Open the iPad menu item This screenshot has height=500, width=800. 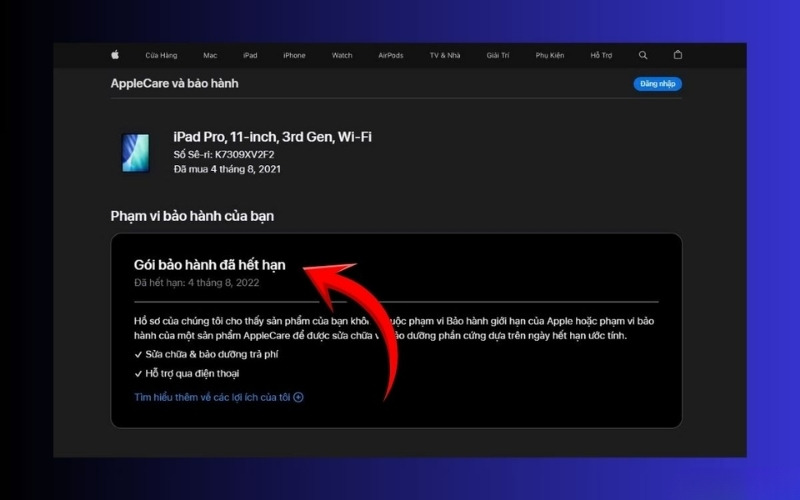tap(250, 55)
